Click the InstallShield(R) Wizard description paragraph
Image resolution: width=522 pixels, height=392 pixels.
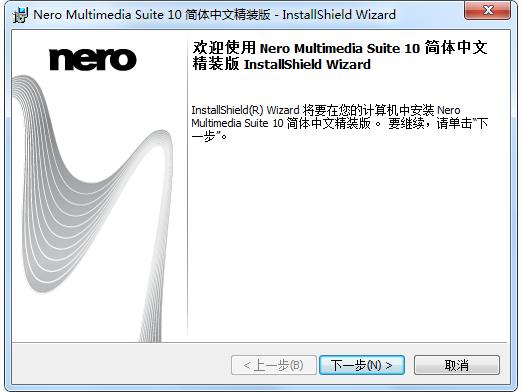click(x=340, y=123)
